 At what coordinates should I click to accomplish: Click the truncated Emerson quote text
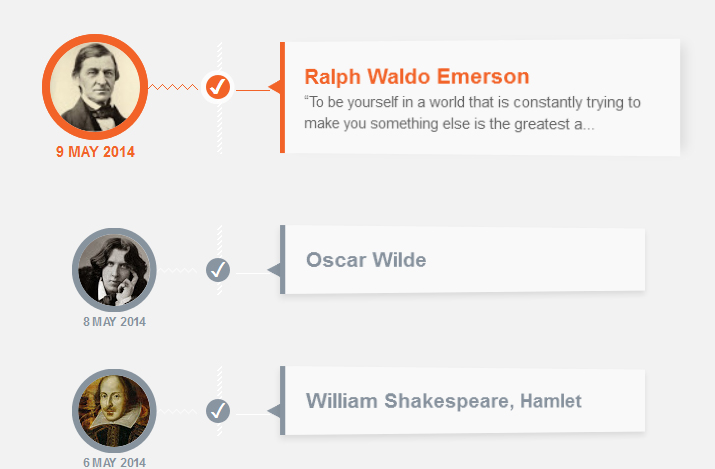(x=472, y=113)
